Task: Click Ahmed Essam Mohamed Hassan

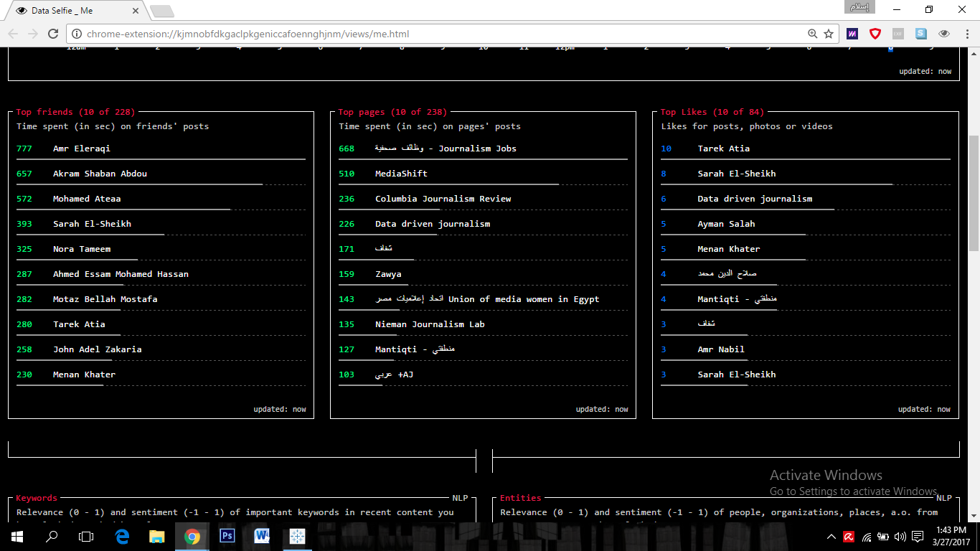Action: tap(121, 274)
